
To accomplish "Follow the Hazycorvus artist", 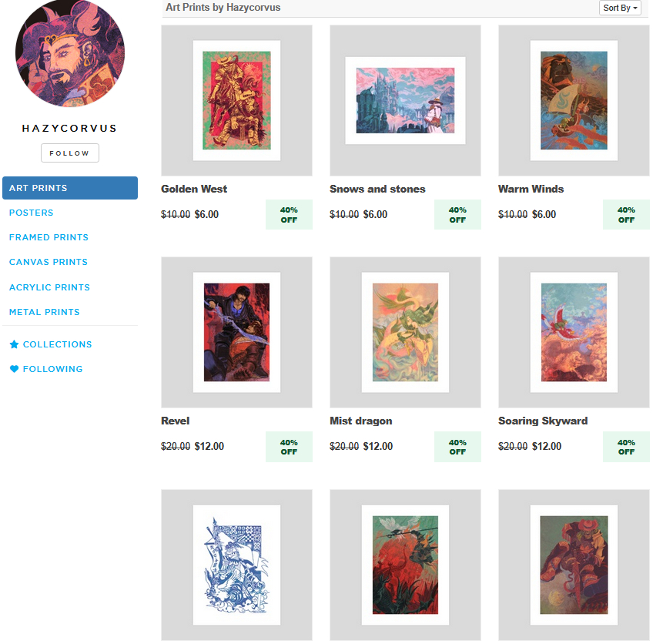I will [x=70, y=153].
